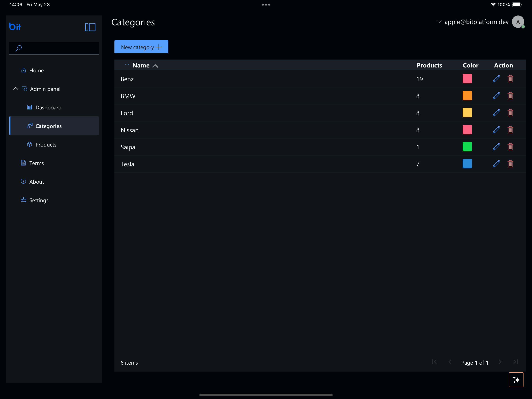Viewport: 532px width, 399px height.
Task: Open the AI sparkle assistant button
Action: click(516, 379)
